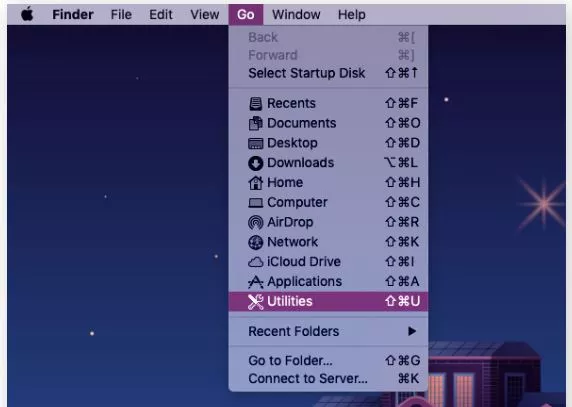Select Downloads in Go menu
Screen dimensions: 572x407
(328, 163)
